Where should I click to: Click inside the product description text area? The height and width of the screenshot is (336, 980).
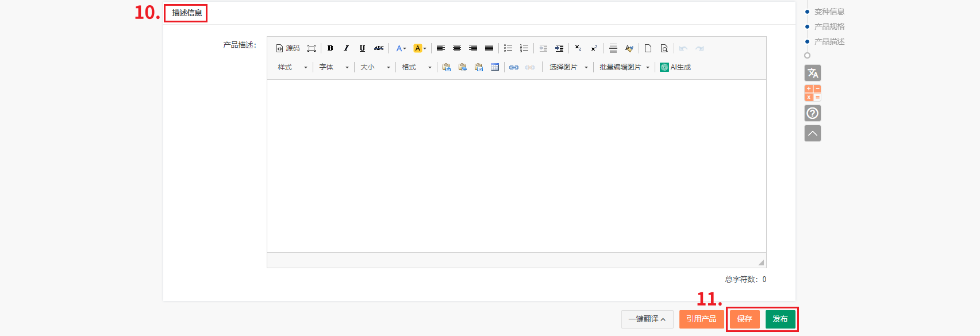pos(516,166)
